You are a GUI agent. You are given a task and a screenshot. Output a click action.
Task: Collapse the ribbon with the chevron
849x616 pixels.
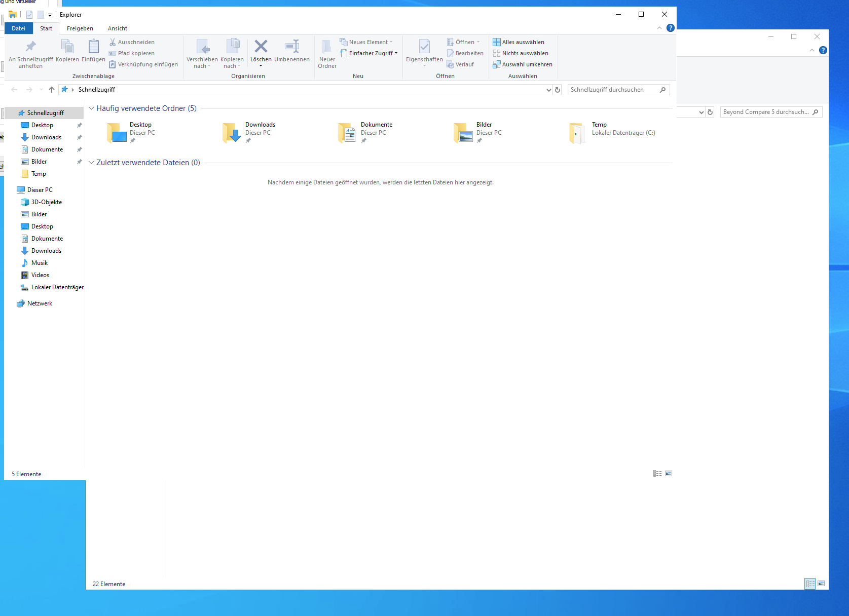point(659,28)
